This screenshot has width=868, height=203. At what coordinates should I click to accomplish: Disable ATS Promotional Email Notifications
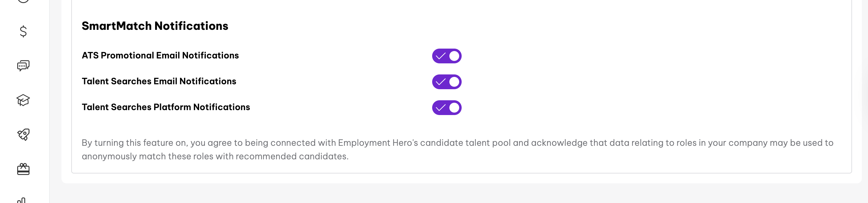coord(447,56)
